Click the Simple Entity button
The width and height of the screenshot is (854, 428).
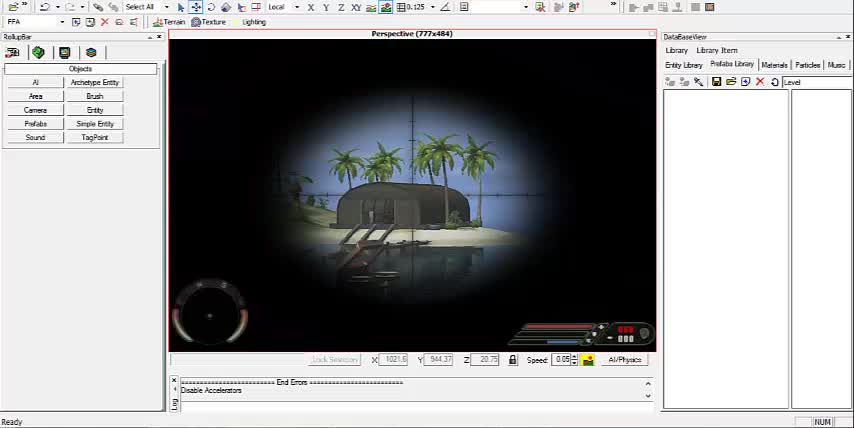(x=95, y=124)
